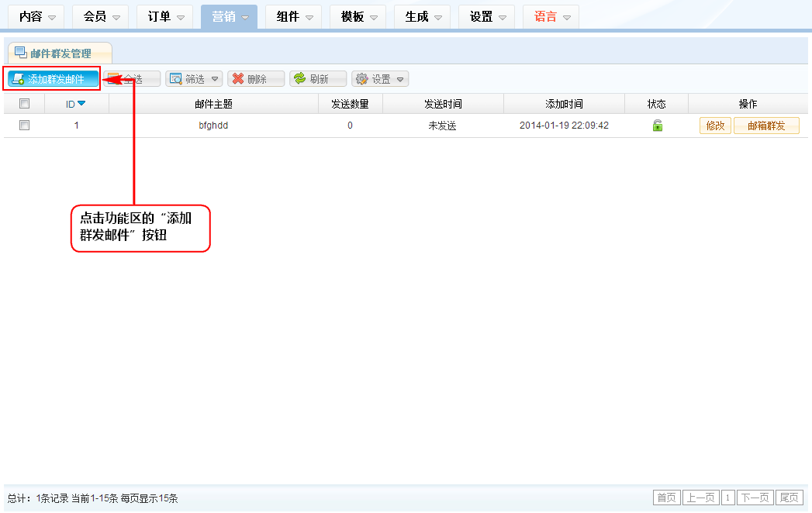This screenshot has height=513, width=812.
Task: Click the 邮件主题 column header
Action: click(x=213, y=104)
